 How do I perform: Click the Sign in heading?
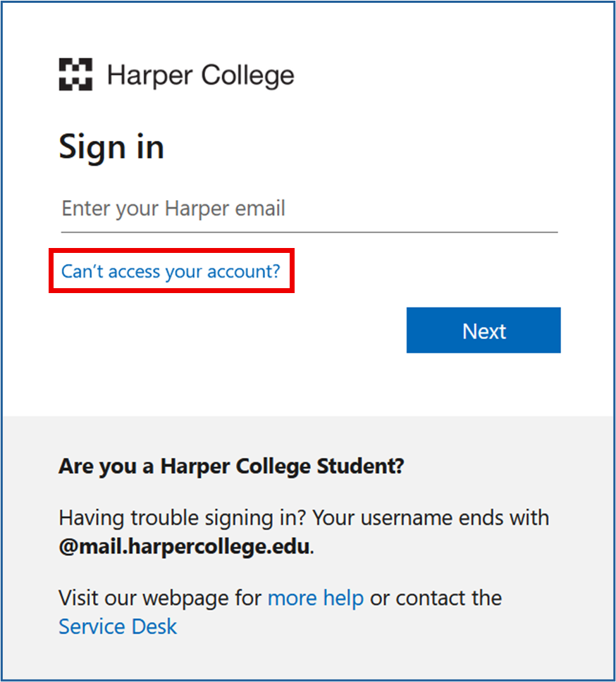pyautogui.click(x=111, y=147)
